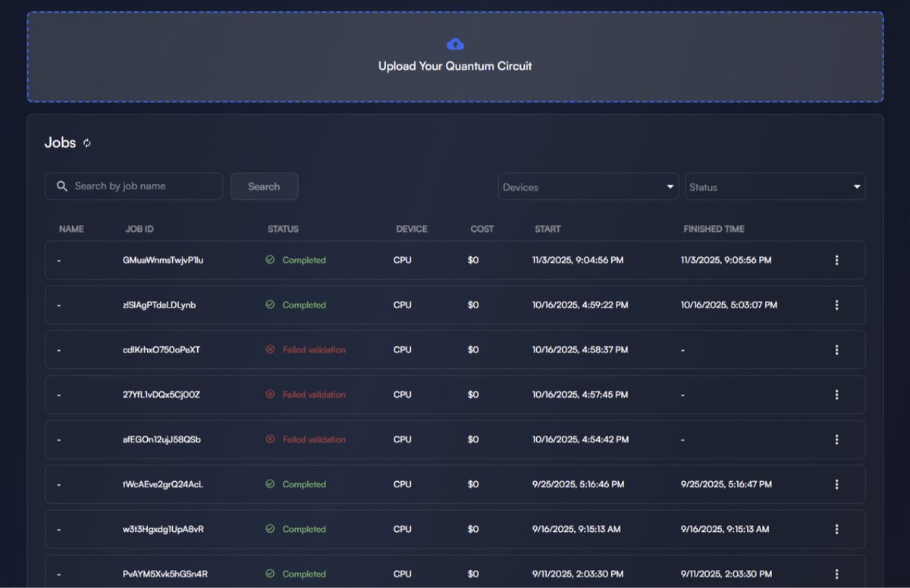The width and height of the screenshot is (910, 588).
Task: Click completed check icon for PvAYM5Xvk5hGSn4R
Action: (270, 574)
